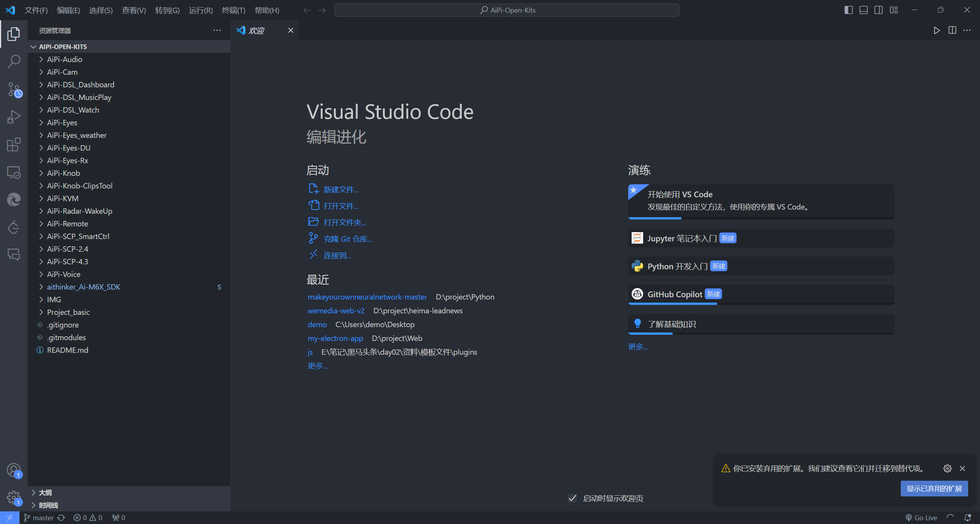Open the Edit menu
This screenshot has height=524, width=980.
tap(68, 10)
